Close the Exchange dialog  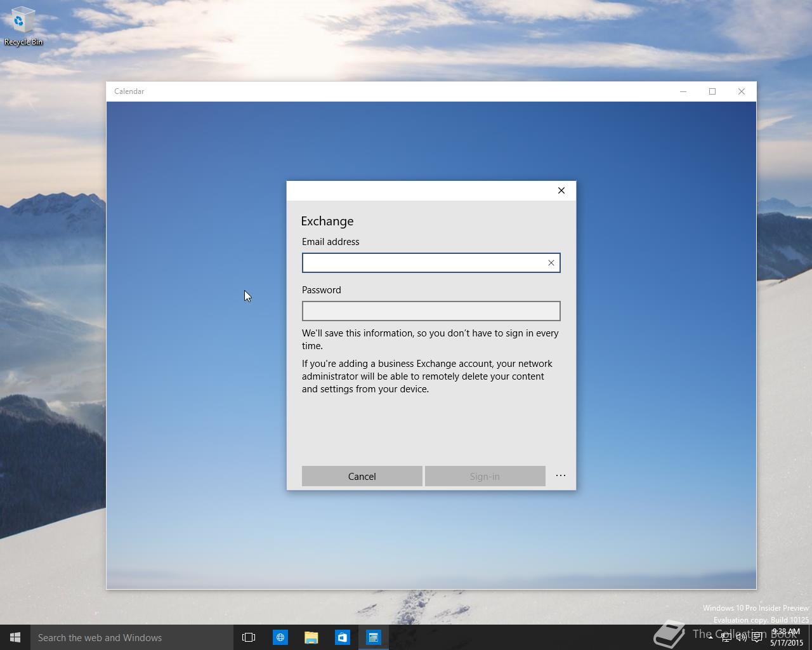pyautogui.click(x=561, y=190)
